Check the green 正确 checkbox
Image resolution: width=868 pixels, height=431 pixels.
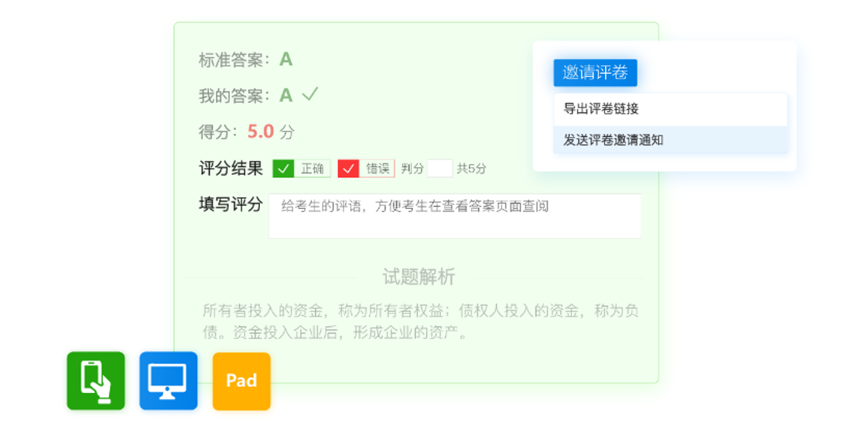(x=283, y=169)
